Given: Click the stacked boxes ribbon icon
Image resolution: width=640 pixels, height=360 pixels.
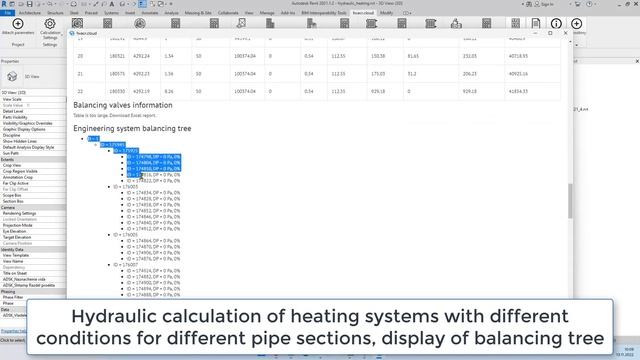Looking at the screenshot, I should pos(456,24).
